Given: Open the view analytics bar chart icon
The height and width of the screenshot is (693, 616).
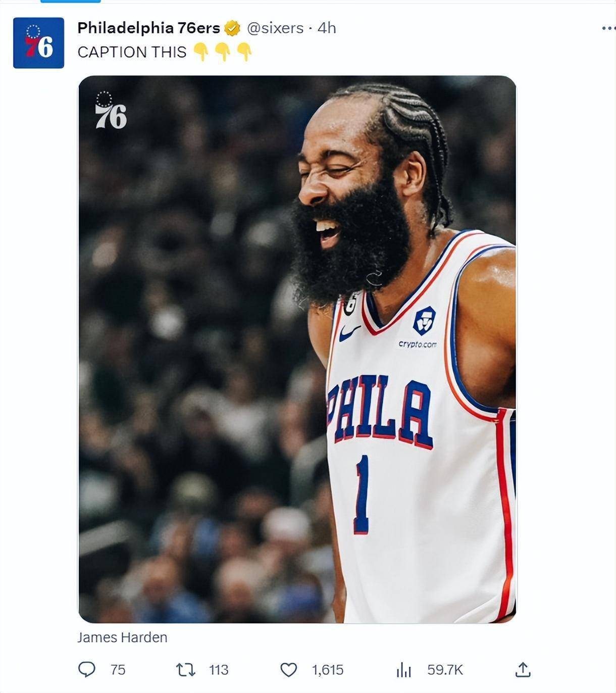Looking at the screenshot, I should [x=404, y=670].
